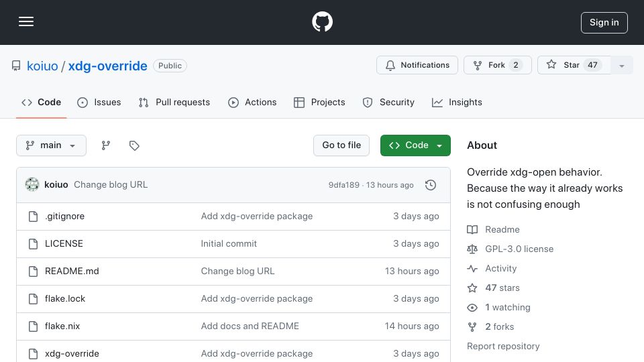The image size is (644, 362).
Task: Click file icon beside flake.lock
Action: point(34,299)
